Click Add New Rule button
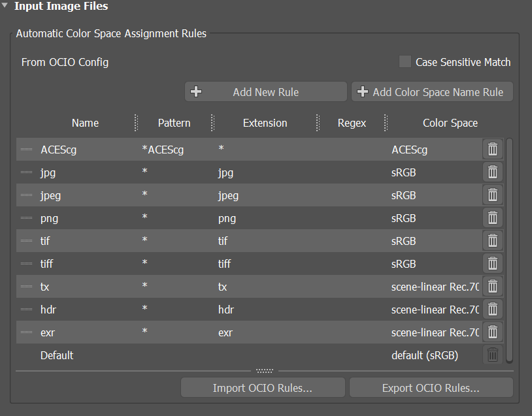532x416 pixels. [265, 92]
